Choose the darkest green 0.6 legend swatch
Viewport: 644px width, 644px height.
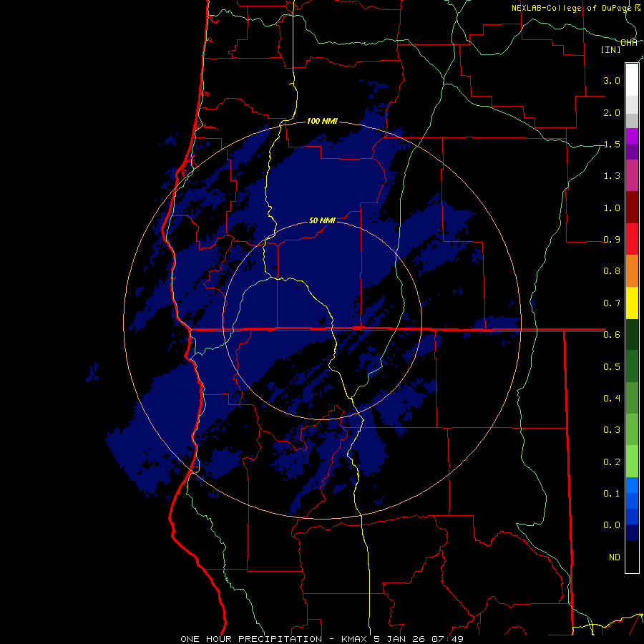tap(632, 334)
